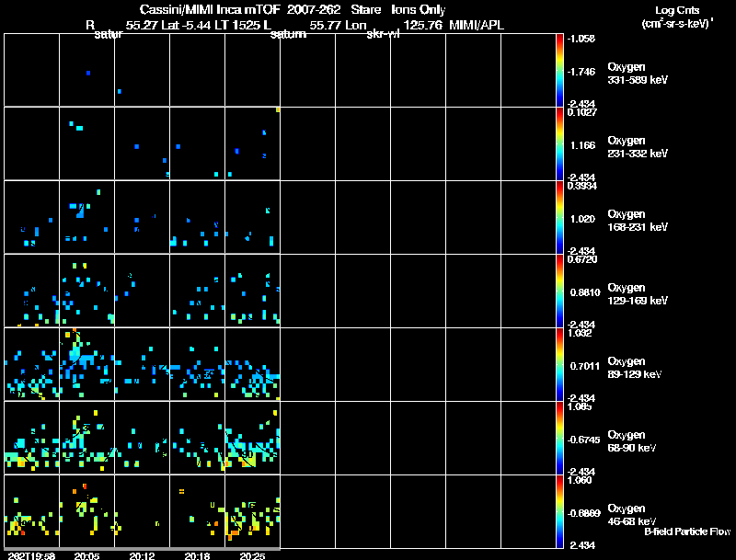Click the MIMI/APL text in the header

coord(477,25)
